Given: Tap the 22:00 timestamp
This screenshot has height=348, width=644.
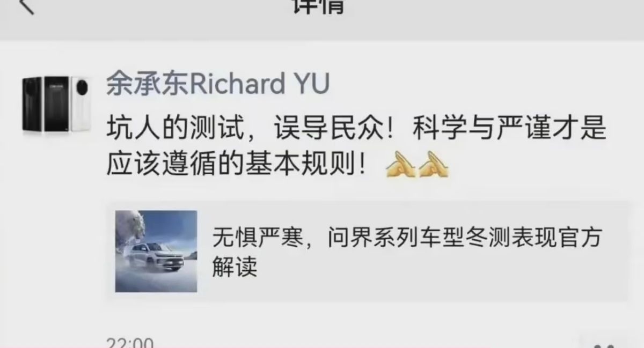Looking at the screenshot, I should 129,342.
